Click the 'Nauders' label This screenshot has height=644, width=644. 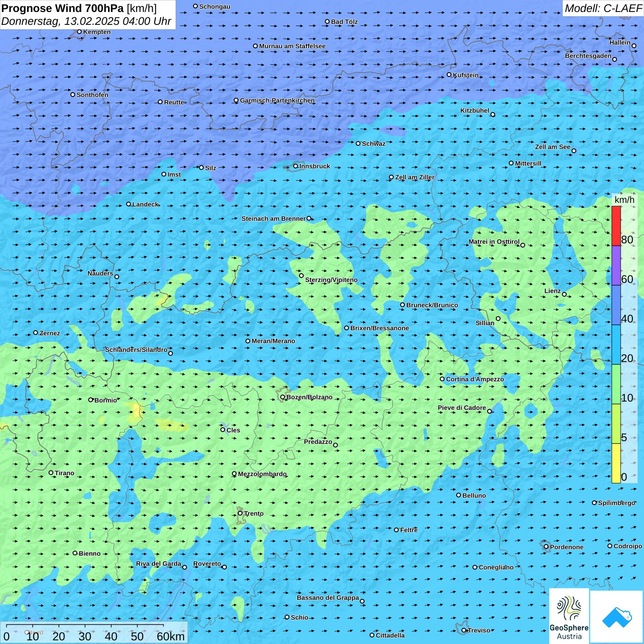(x=100, y=273)
